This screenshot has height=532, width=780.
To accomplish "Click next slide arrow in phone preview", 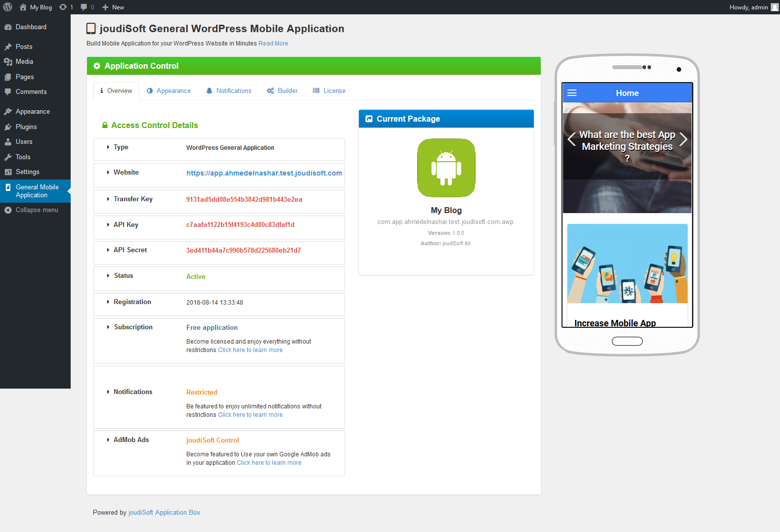I will (x=683, y=139).
